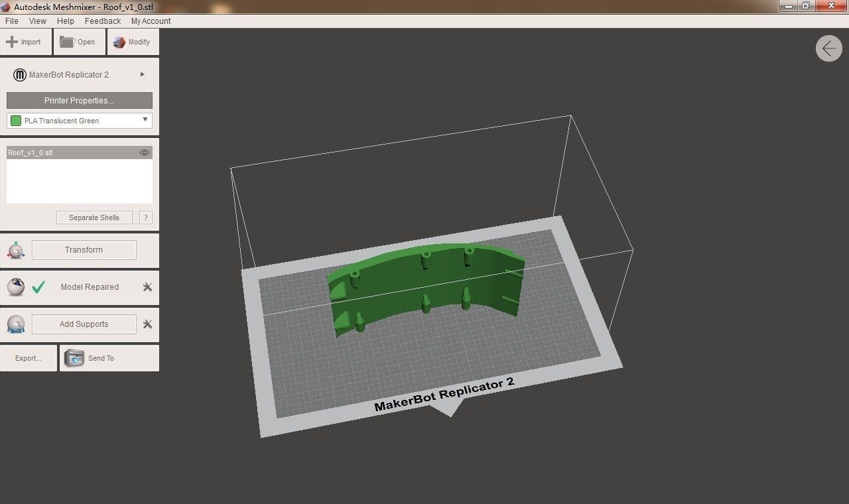Open the PLA Translucent Green material dropdown

(80, 121)
